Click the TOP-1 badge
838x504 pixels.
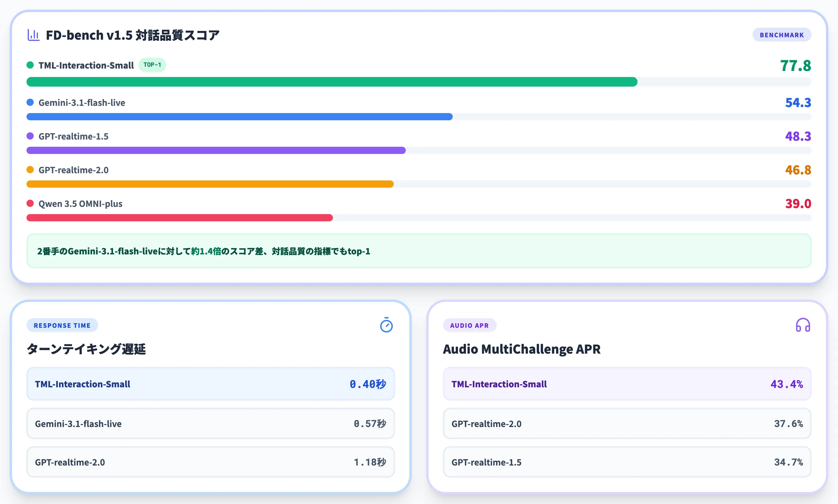click(152, 65)
